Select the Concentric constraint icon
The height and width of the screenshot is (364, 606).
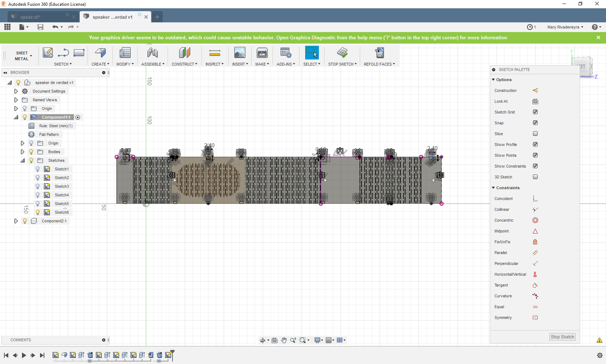click(x=535, y=220)
